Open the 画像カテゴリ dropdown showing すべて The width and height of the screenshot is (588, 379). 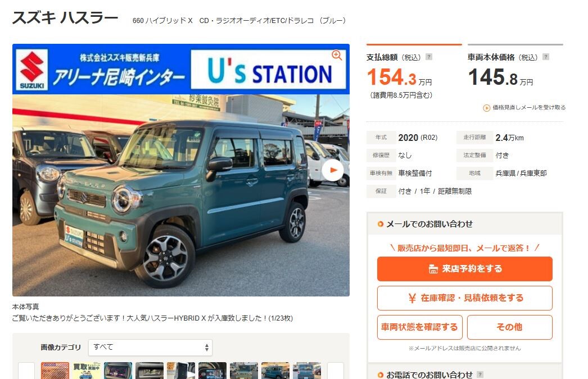(151, 348)
